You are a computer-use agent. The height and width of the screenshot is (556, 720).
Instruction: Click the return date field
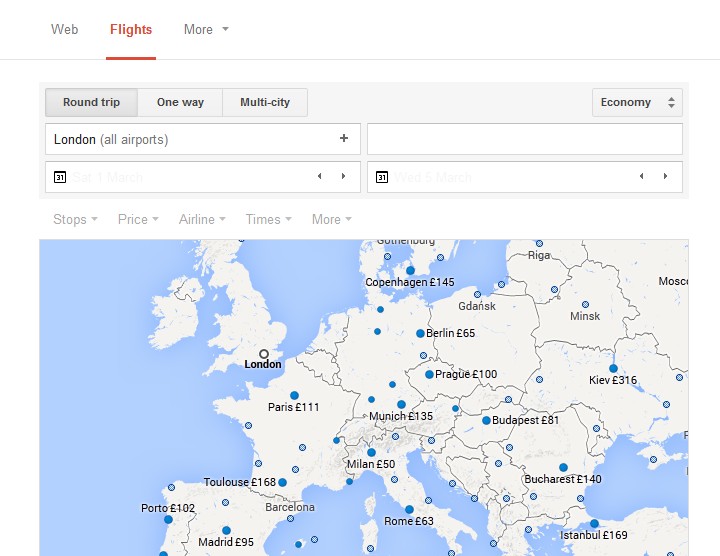[525, 177]
